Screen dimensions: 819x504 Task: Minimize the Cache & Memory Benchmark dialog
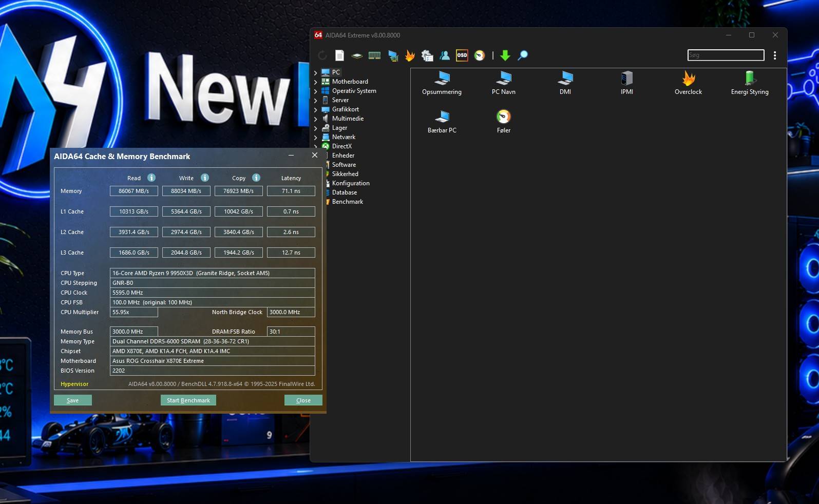point(291,156)
